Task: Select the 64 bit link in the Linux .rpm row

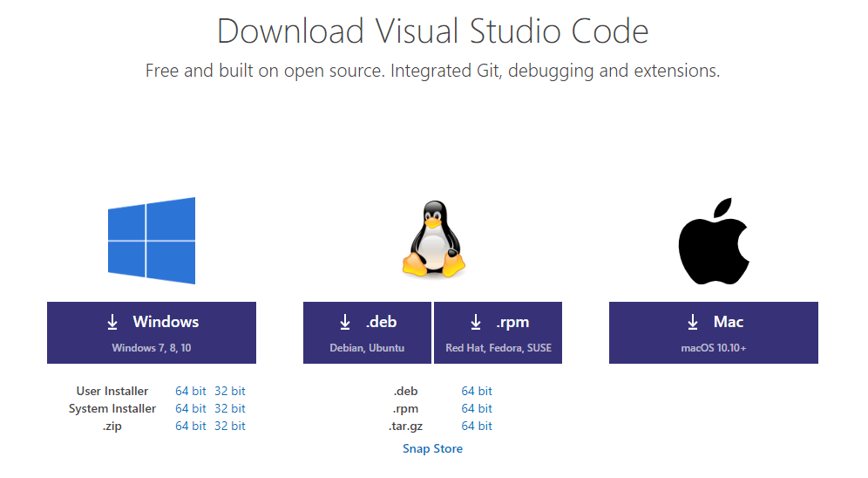Action: pos(477,408)
